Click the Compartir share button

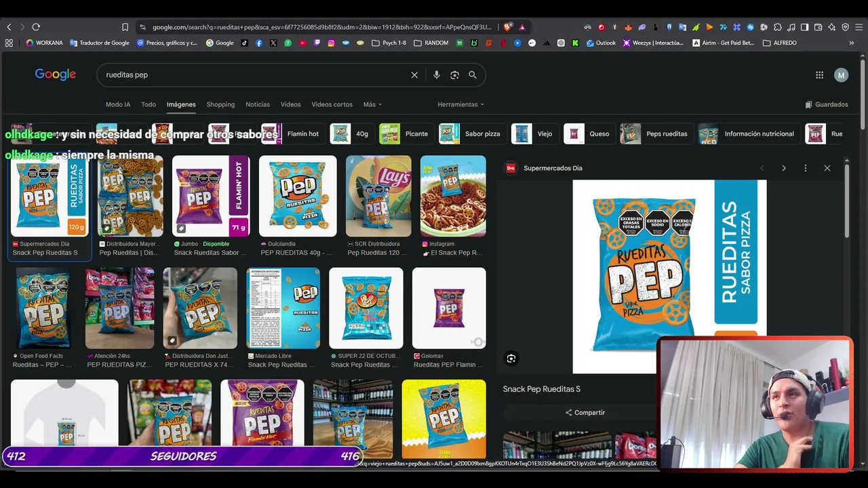585,412
